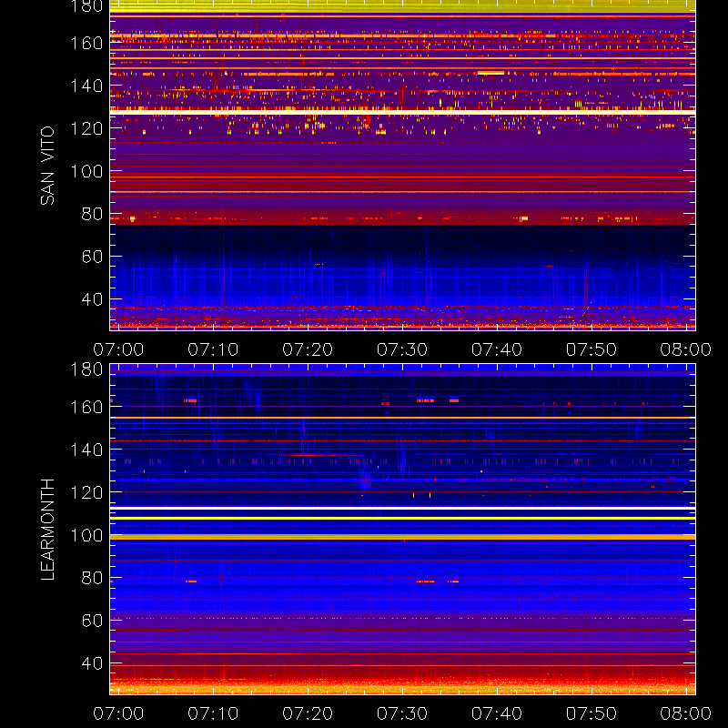Click the 07:30 time label below the San Vito plot
The height and width of the screenshot is (728, 728).
pyautogui.click(x=402, y=349)
